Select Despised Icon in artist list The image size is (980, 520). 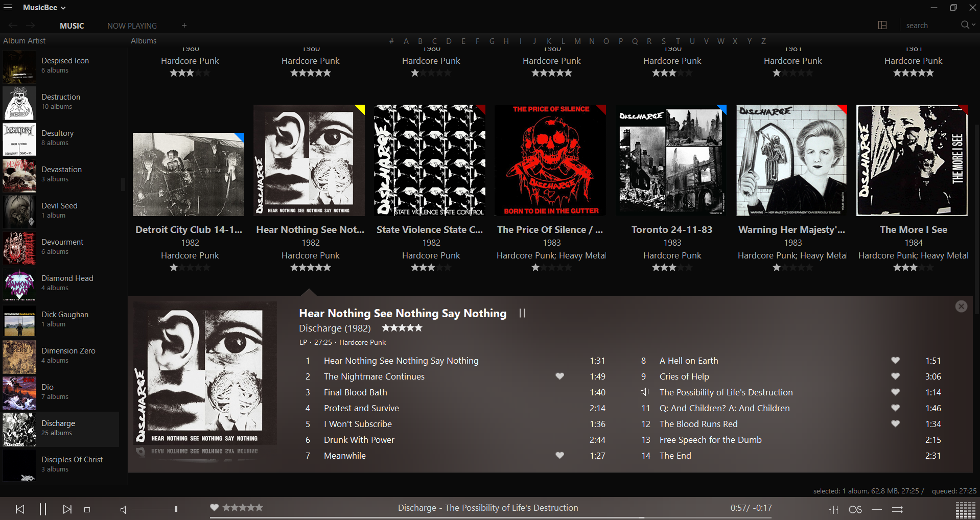click(61, 66)
